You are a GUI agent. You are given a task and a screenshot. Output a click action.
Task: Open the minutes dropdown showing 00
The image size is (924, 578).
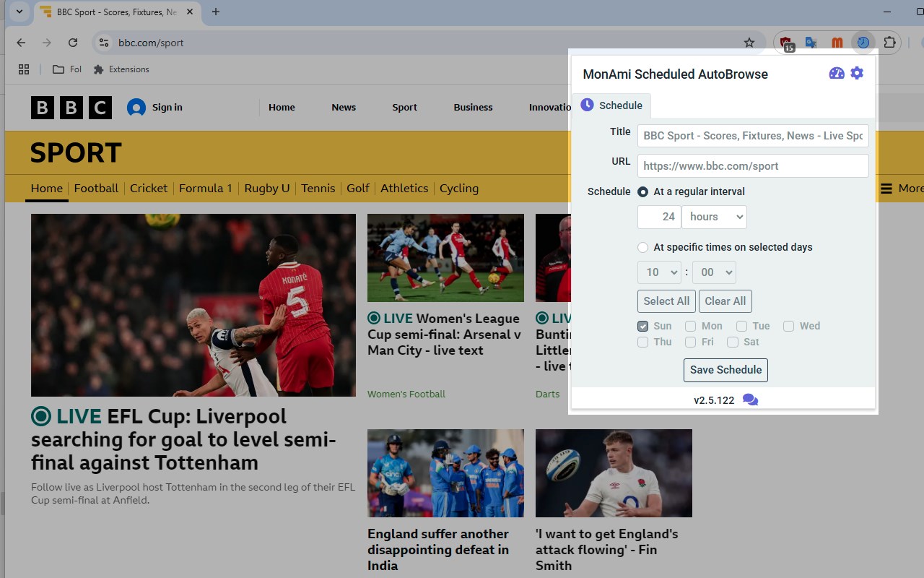coord(714,272)
